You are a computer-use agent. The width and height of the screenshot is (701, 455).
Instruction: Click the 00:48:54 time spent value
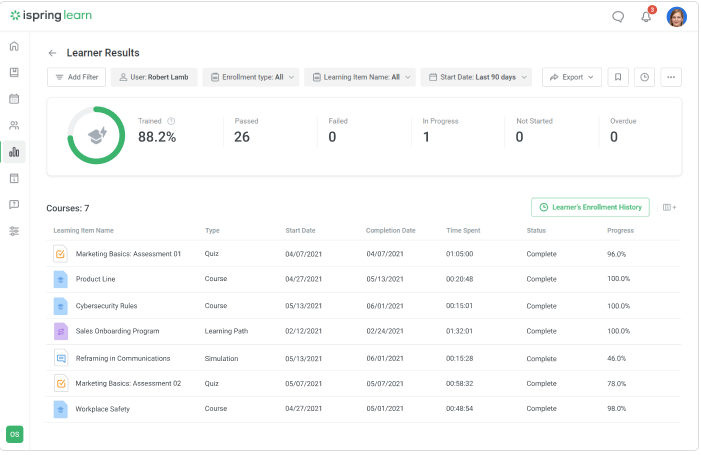(x=459, y=409)
